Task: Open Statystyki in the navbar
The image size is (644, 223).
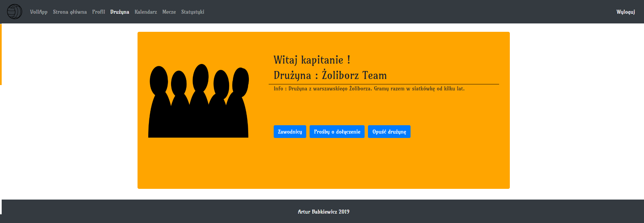Action: [x=193, y=12]
